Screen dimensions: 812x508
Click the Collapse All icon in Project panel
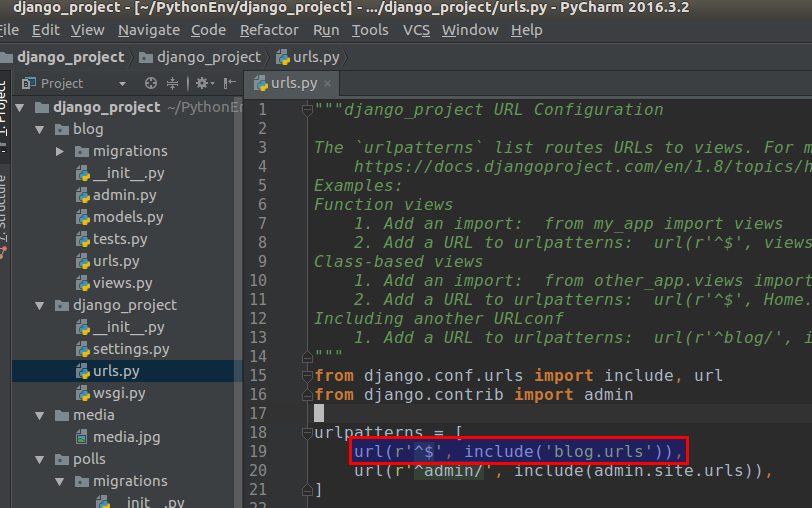pyautogui.click(x=172, y=83)
